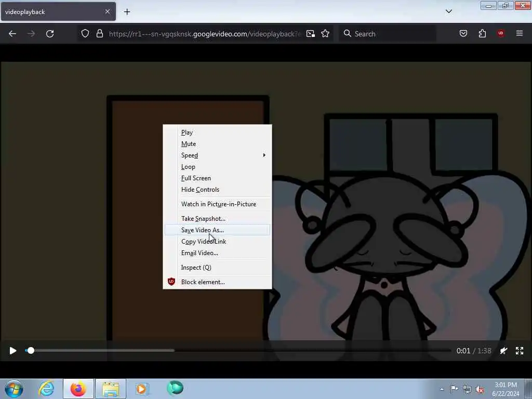This screenshot has height=399, width=532.
Task: Select the videoplayback tab
Action: pyautogui.click(x=58, y=11)
